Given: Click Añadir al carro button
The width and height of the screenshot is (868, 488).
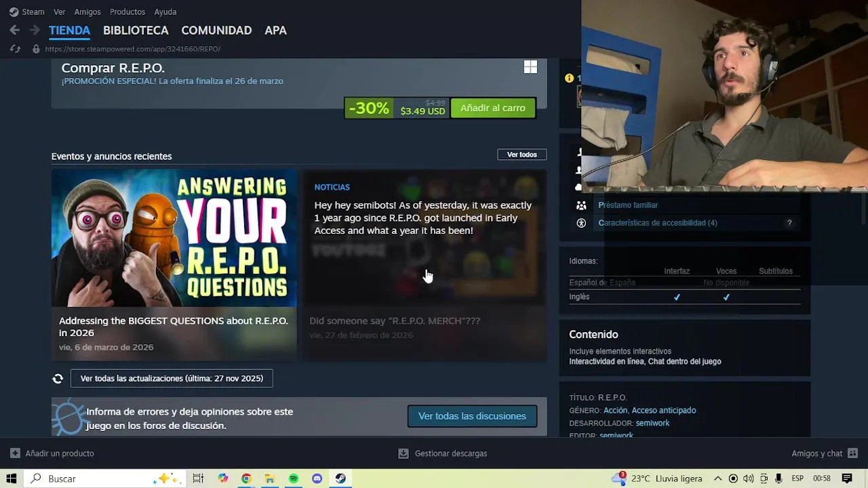Looking at the screenshot, I should [x=493, y=108].
